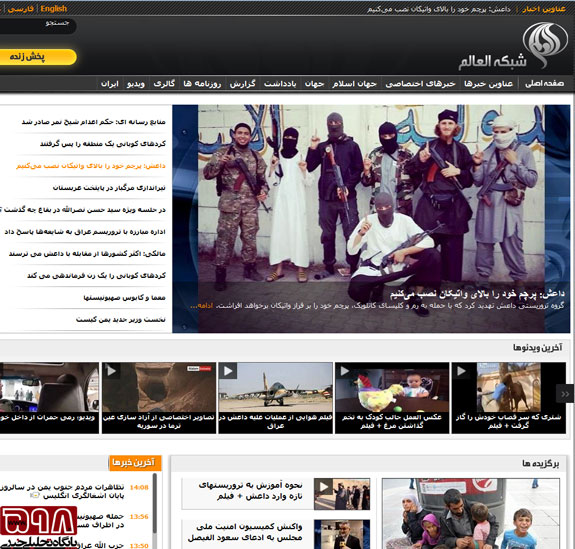Click the برگزیده ها section heading
Image resolution: width=575 pixels, height=549 pixels.
541,464
